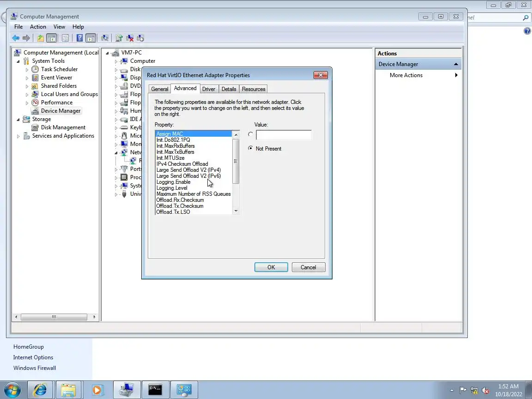The width and height of the screenshot is (532, 399).
Task: Click the property list scrollbar thumb
Action: coord(236,161)
